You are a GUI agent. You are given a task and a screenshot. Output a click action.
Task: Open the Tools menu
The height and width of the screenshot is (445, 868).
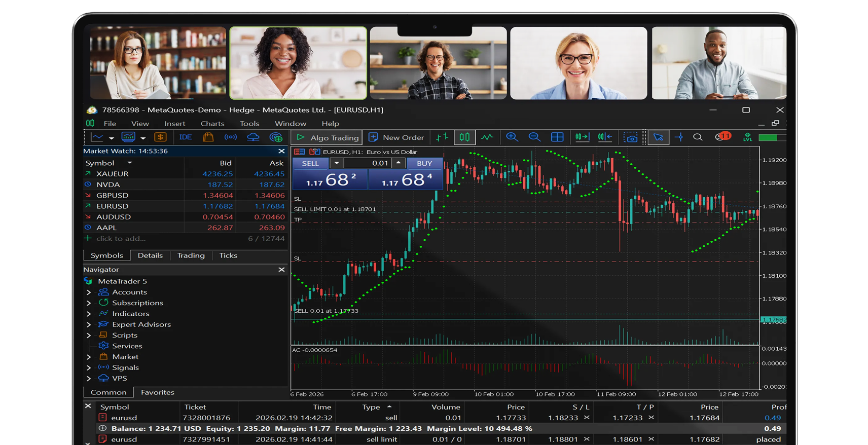(x=249, y=124)
